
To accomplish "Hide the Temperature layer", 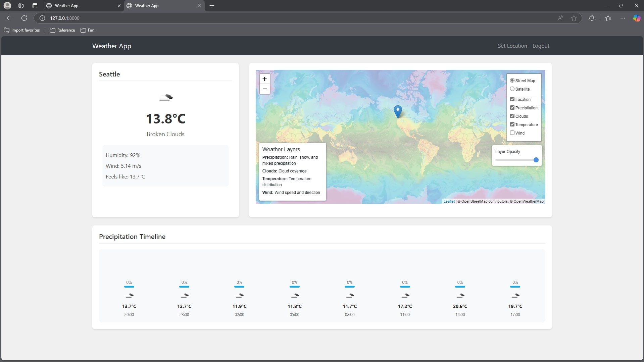I will 512,124.
